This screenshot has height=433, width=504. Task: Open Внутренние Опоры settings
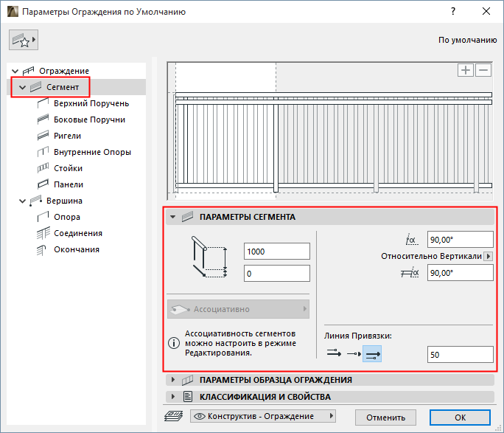[x=92, y=152]
